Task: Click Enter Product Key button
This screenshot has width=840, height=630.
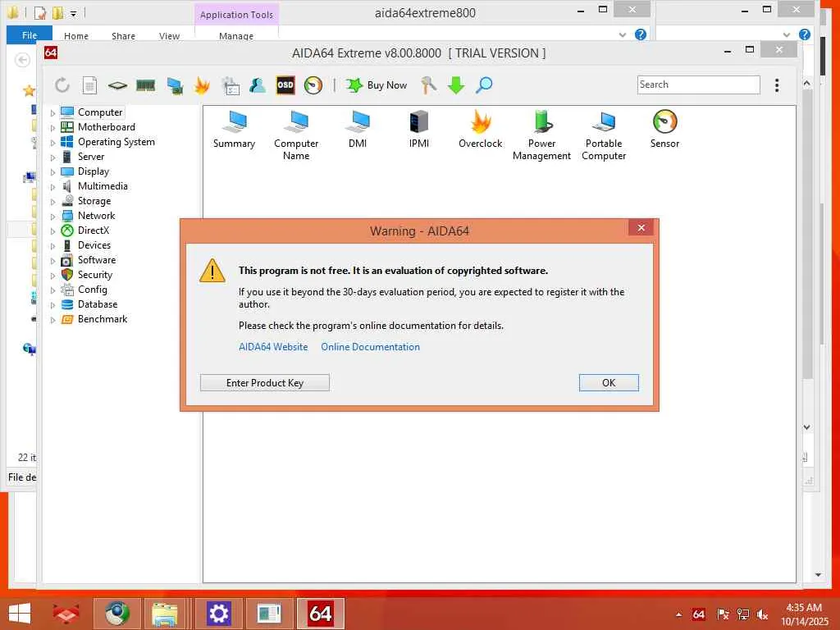Action: [x=265, y=382]
